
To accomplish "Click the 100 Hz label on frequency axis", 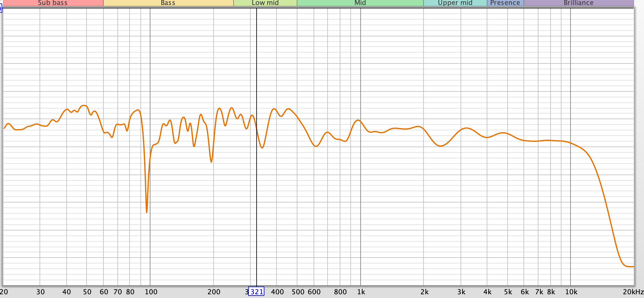I will 151,292.
